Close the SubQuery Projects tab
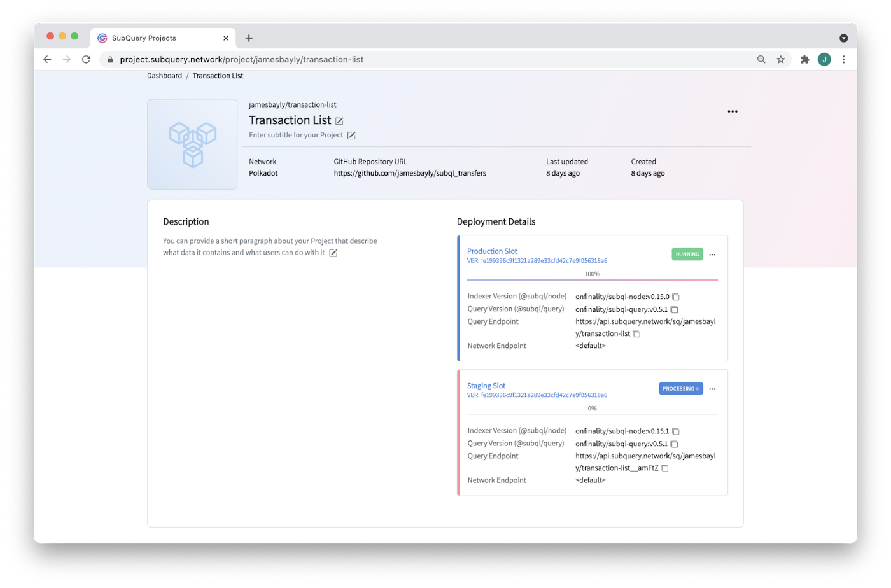 (226, 38)
